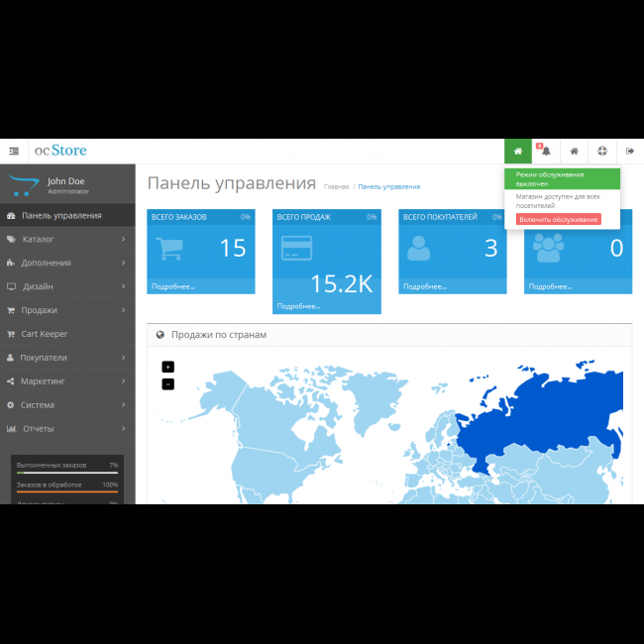Click Подробнее under Всего заказов
The image size is (644, 644).
tap(173, 286)
